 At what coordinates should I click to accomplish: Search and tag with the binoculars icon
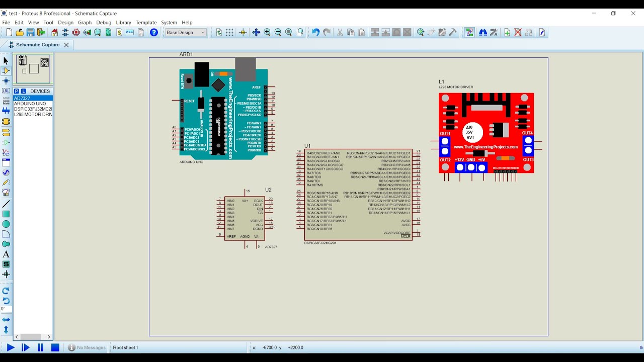(x=483, y=32)
